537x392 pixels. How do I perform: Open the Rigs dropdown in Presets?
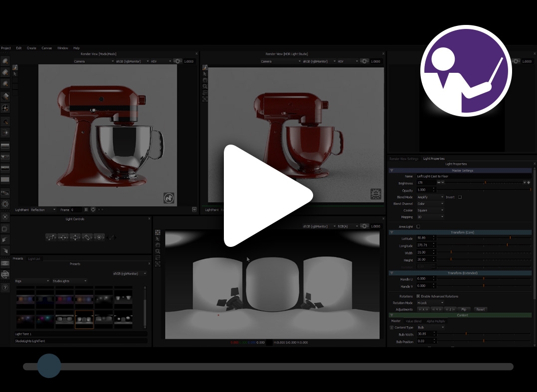pyautogui.click(x=32, y=281)
